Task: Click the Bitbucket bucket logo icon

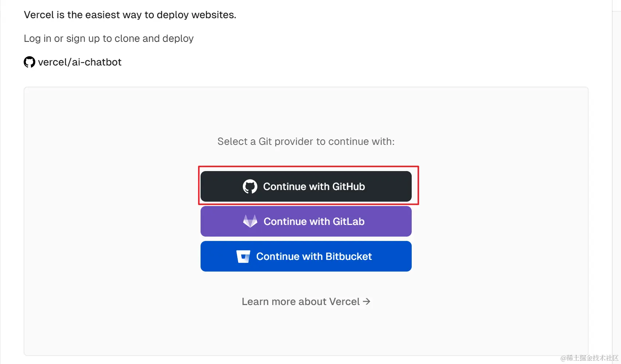Action: click(243, 256)
